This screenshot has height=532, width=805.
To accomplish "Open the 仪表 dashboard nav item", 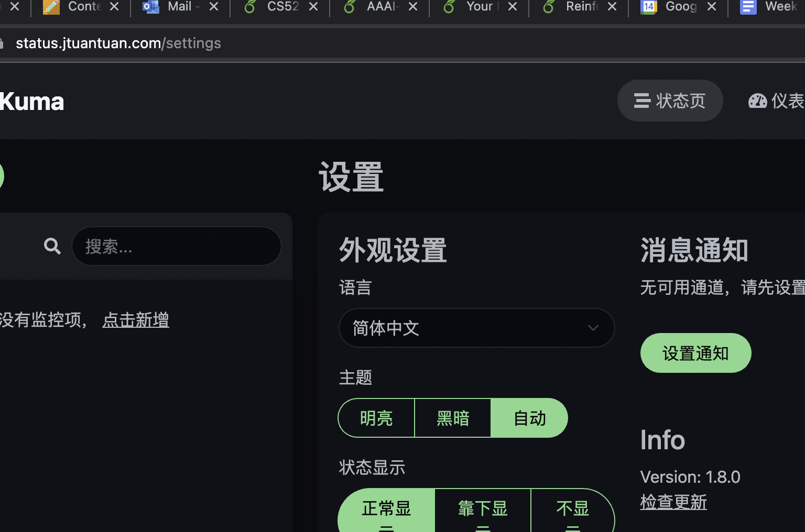I will [x=777, y=101].
